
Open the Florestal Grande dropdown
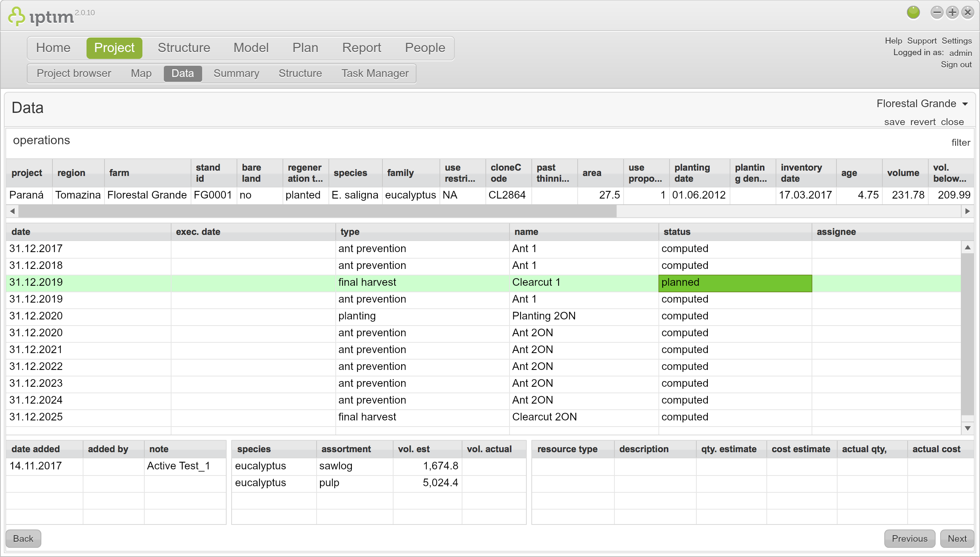click(x=922, y=104)
